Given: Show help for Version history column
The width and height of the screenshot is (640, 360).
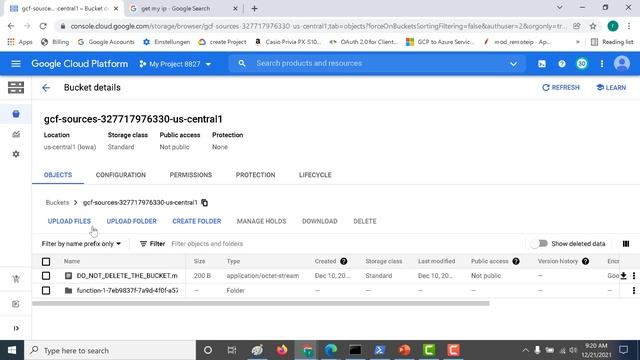Looking at the screenshot, I should [585, 261].
